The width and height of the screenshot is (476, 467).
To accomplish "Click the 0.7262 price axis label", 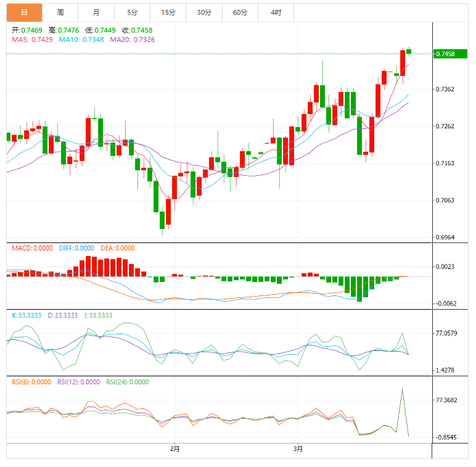I will click(x=445, y=126).
